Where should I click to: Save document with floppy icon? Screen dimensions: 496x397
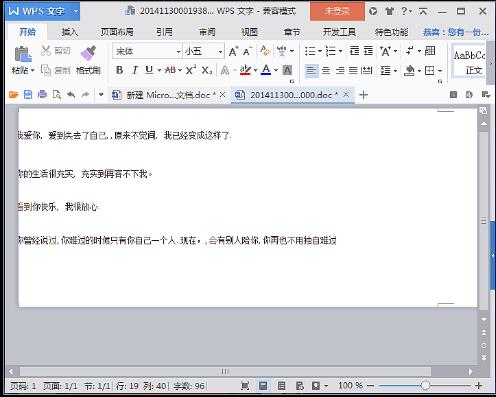(28, 95)
